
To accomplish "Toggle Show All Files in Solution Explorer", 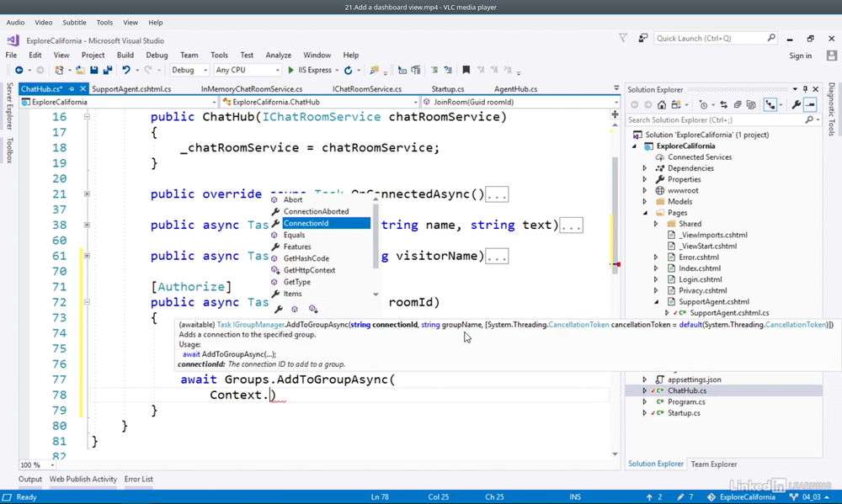I will pos(751,104).
